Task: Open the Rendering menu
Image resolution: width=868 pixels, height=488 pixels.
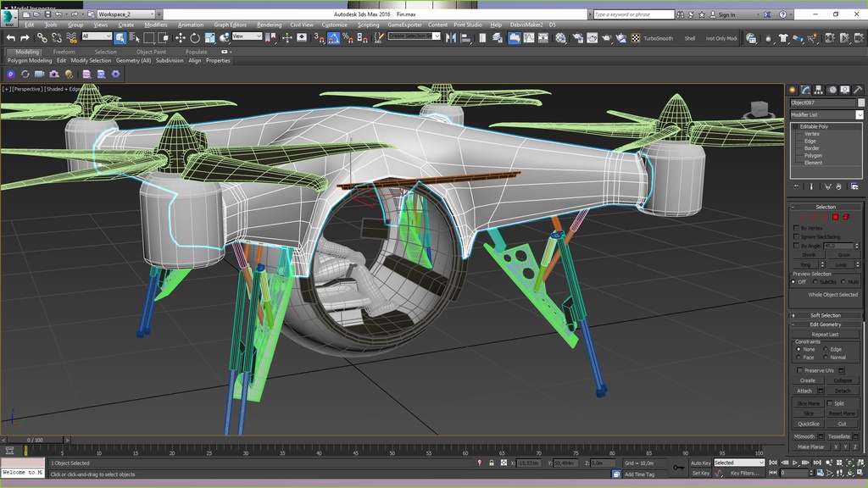Action: 269,25
